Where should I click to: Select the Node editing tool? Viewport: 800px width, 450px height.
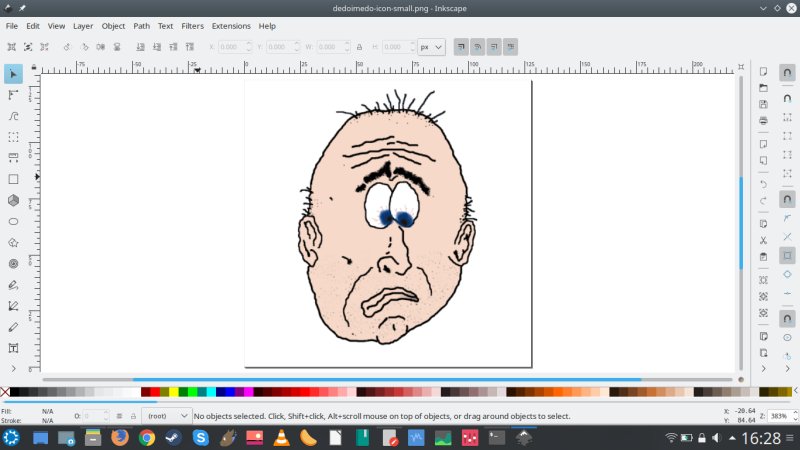13,95
